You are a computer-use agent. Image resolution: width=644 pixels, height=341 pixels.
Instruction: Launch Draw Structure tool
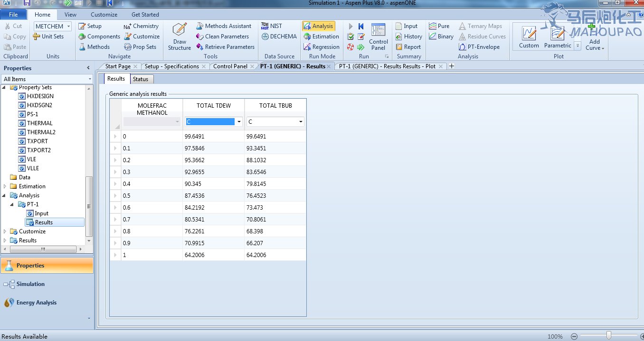(180, 37)
